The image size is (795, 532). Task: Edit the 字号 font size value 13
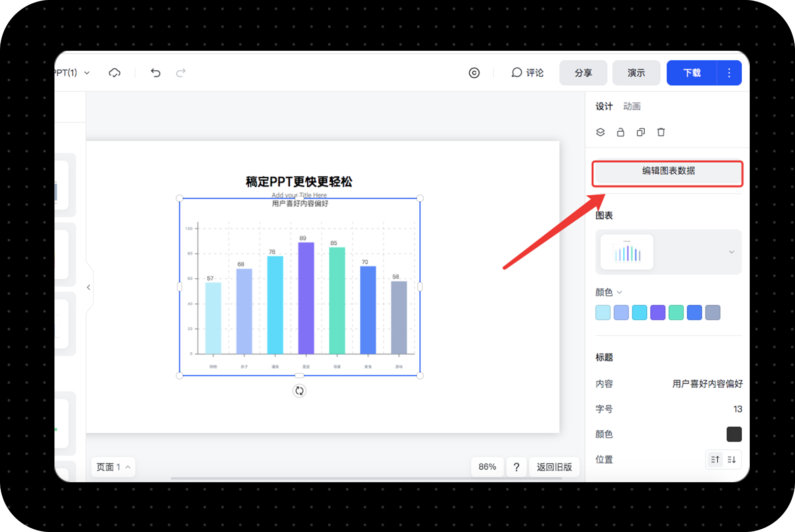click(x=738, y=409)
